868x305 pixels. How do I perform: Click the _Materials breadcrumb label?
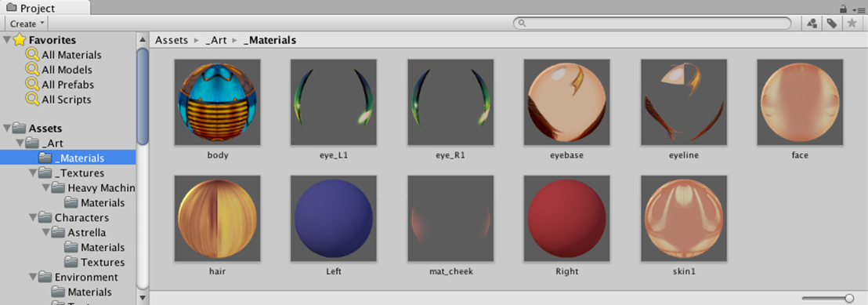coord(269,40)
